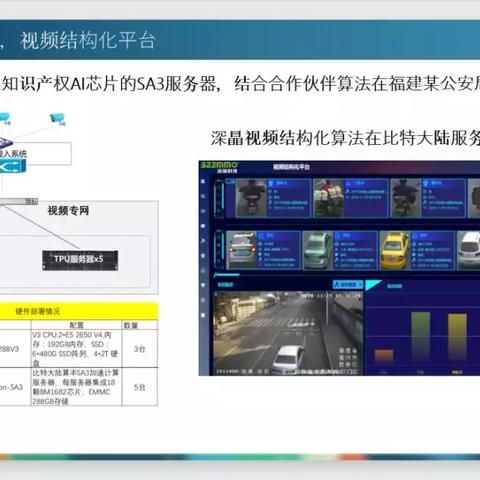
Task: Open the yellow taxi vehicle snapshot card
Action: (417, 250)
